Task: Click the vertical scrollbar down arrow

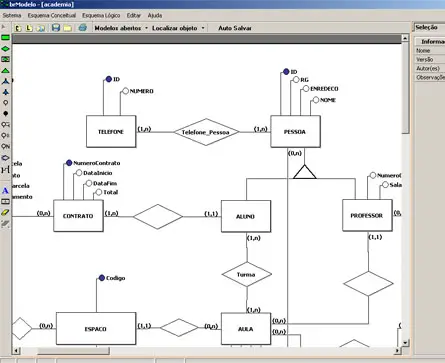Action: click(x=405, y=342)
